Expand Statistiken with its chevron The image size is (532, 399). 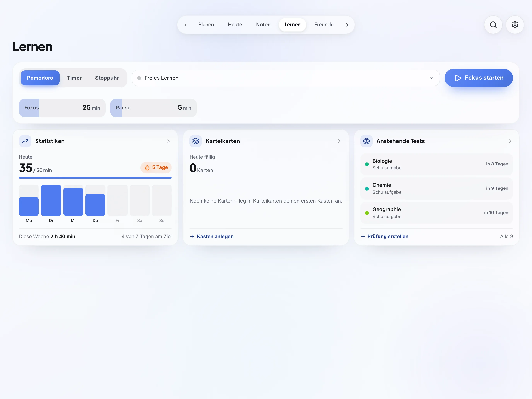pyautogui.click(x=168, y=141)
